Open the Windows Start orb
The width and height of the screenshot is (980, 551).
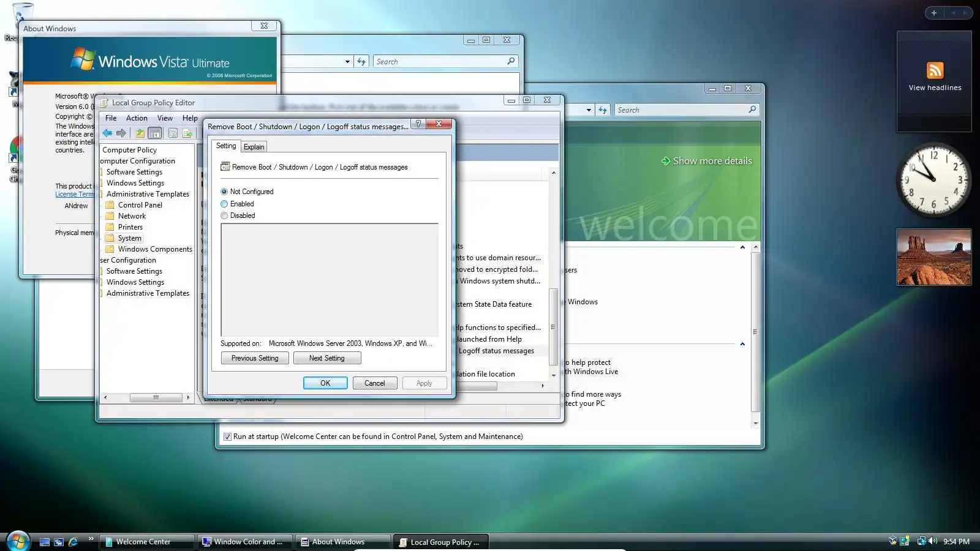18,541
